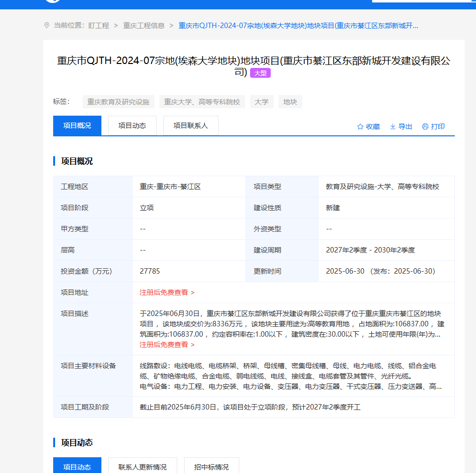Open the 联系人更新情况 tab
The width and height of the screenshot is (476, 473).
[142, 467]
